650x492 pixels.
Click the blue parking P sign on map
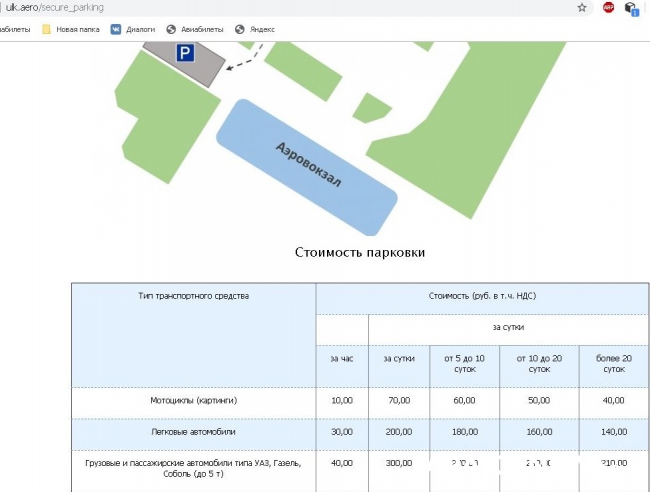(185, 54)
